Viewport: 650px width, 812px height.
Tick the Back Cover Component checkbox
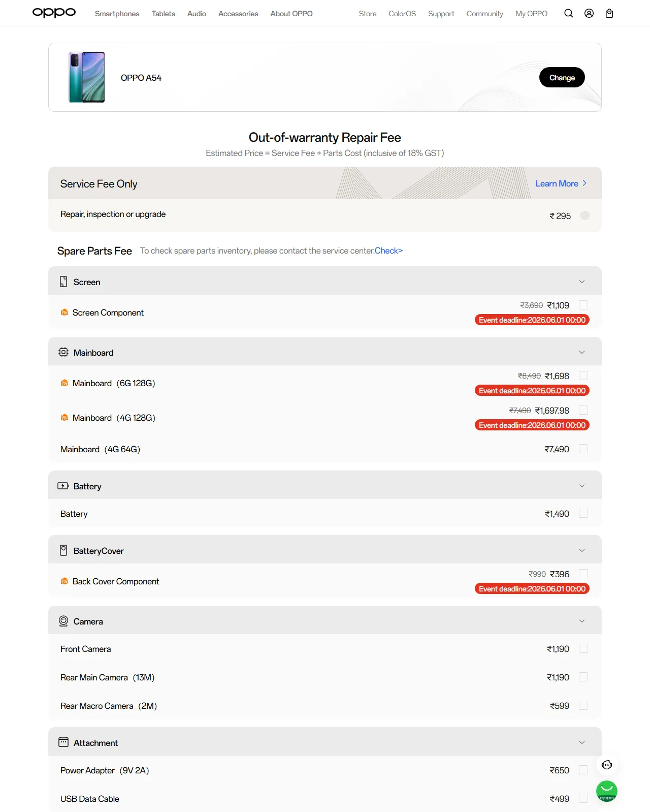pos(583,574)
